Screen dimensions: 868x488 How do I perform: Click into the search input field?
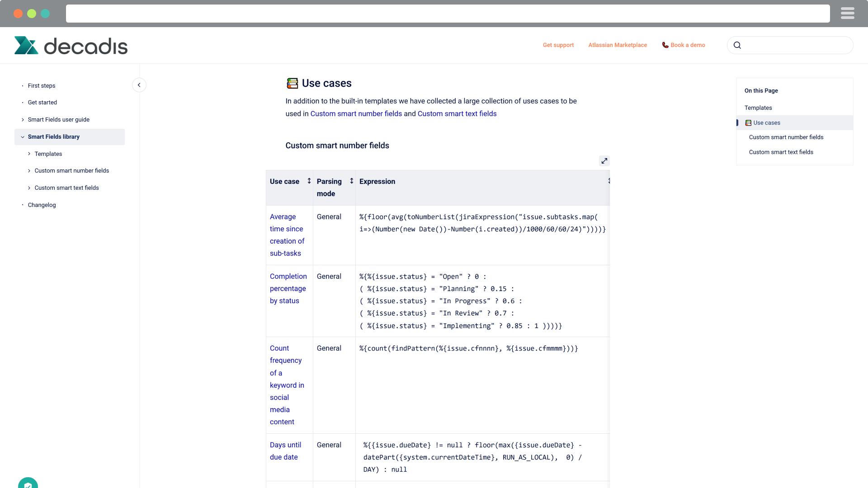click(797, 45)
